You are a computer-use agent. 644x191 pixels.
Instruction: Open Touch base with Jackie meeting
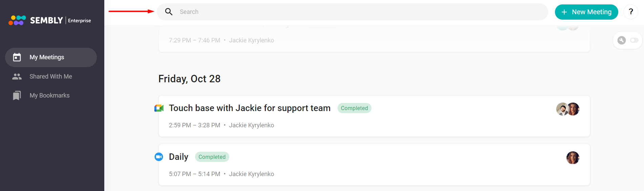(x=250, y=108)
